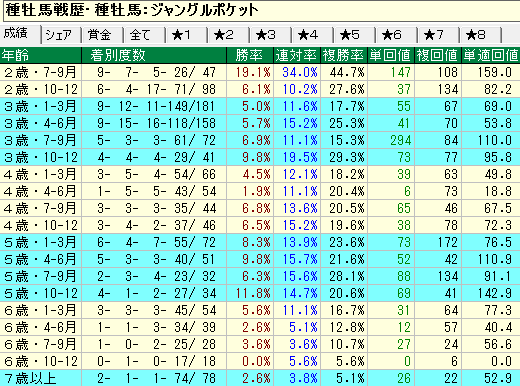Select the 2歳・7-9月 row
Viewport: 520px width, 386px height.
coord(260,72)
